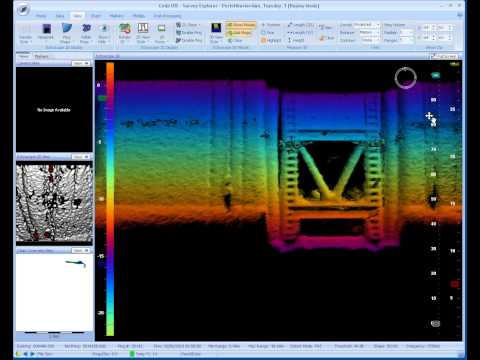
Task: Click the Enable Ping ribbon item
Action: [x=189, y=33]
